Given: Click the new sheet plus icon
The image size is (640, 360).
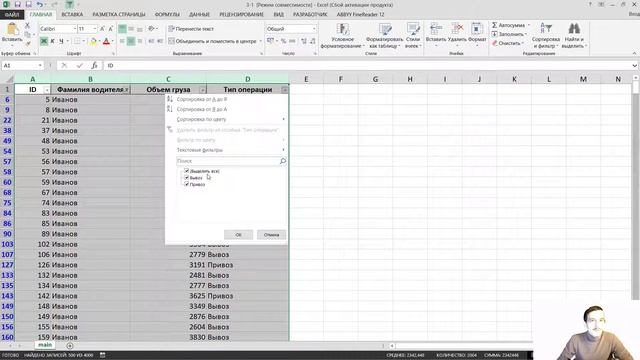Looking at the screenshot, I should 70,346.
